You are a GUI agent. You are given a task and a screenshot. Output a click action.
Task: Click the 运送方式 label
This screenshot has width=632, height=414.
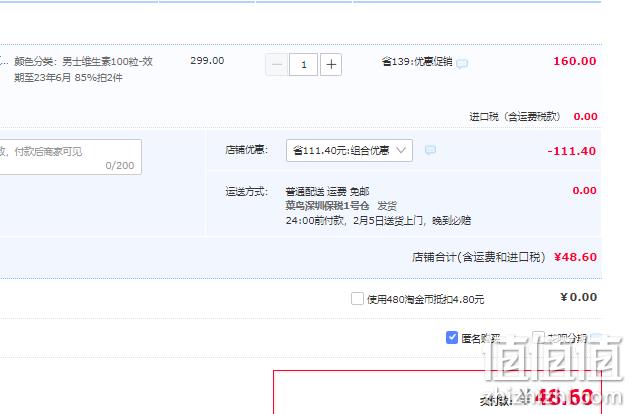pos(246,191)
